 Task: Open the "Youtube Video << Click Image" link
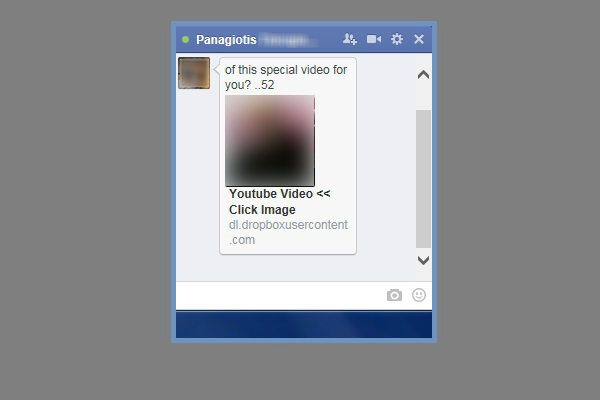tap(279, 202)
